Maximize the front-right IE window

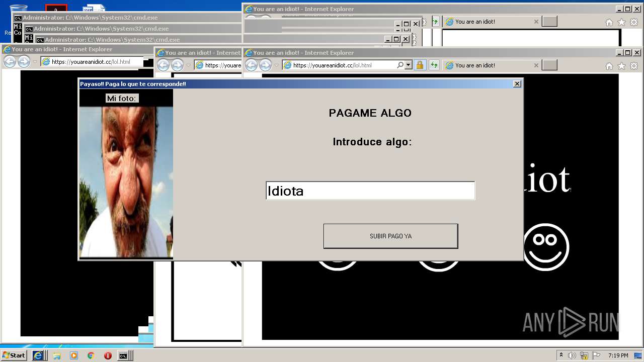(x=627, y=53)
